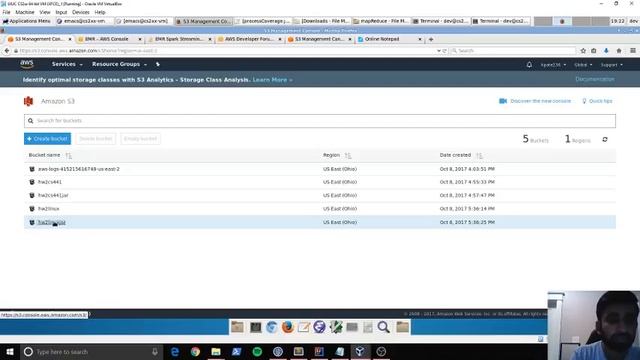
Task: Click the Empty bucket button
Action: click(x=140, y=139)
